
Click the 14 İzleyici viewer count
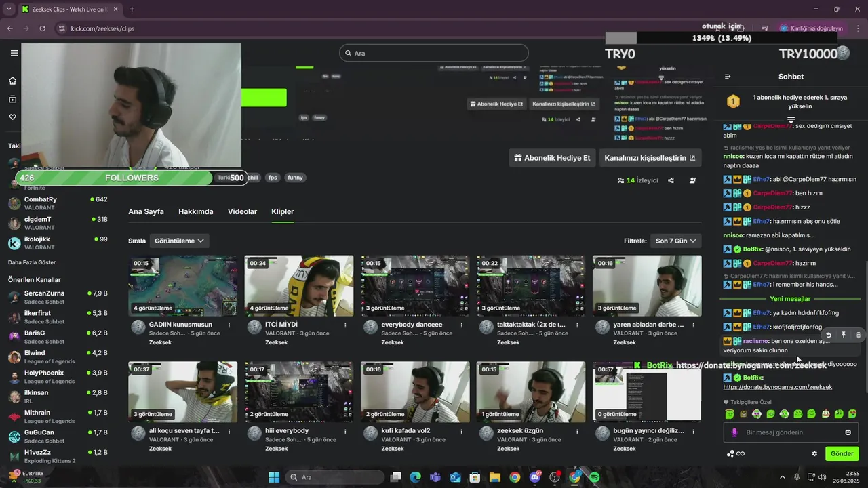point(638,180)
